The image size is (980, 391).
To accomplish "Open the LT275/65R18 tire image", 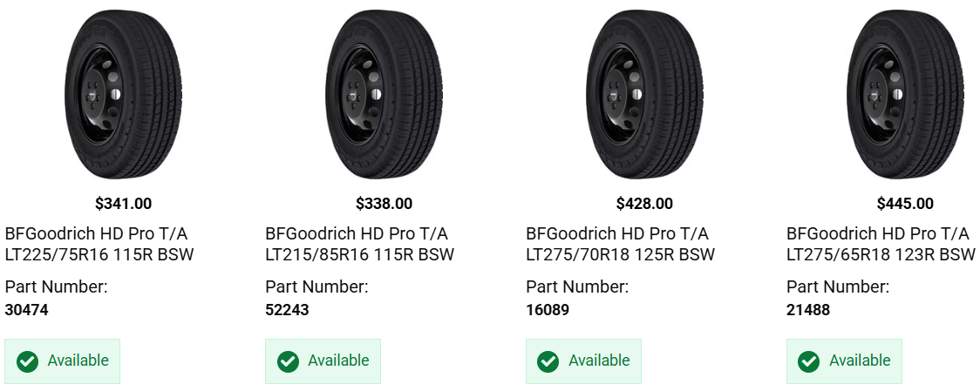I will [905, 94].
